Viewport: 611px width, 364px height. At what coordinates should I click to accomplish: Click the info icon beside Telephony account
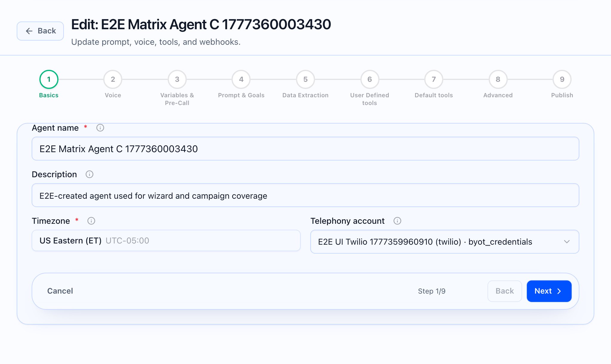[x=397, y=221]
